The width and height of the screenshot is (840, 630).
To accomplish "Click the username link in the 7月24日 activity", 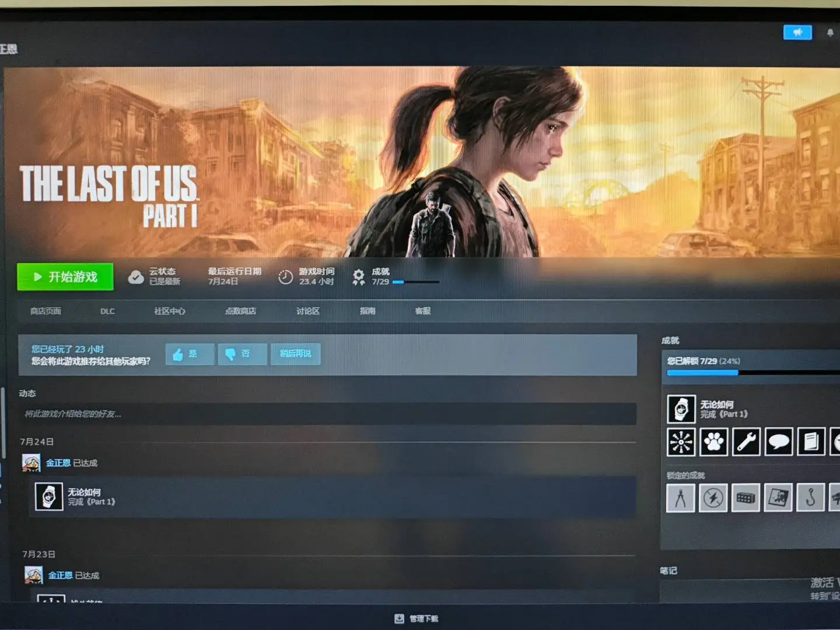I will click(x=58, y=463).
